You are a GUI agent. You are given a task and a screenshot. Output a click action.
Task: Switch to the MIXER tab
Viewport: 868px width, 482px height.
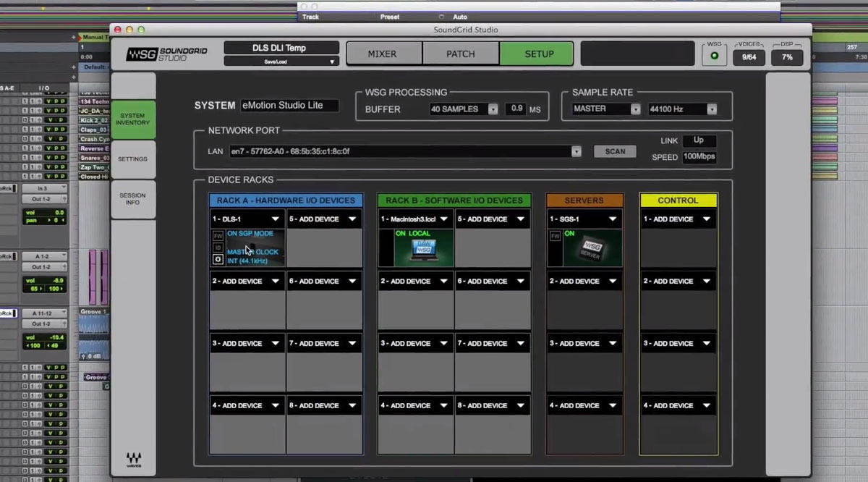click(x=383, y=53)
